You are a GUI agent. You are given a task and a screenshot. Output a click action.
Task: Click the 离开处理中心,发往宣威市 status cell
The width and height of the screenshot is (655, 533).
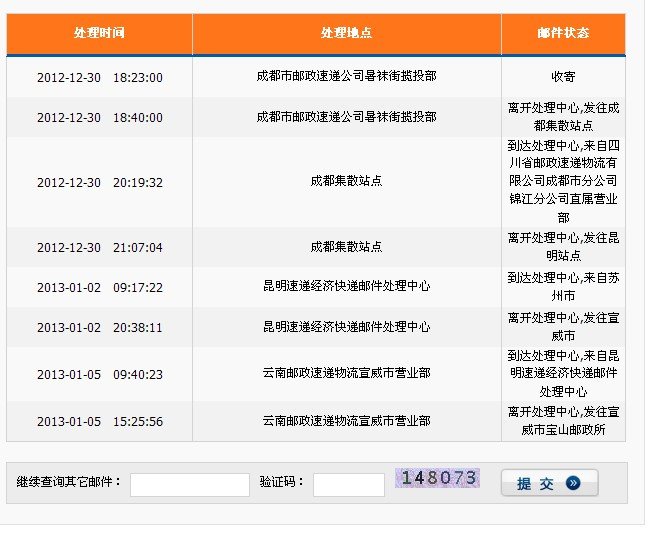pyautogui.click(x=563, y=327)
